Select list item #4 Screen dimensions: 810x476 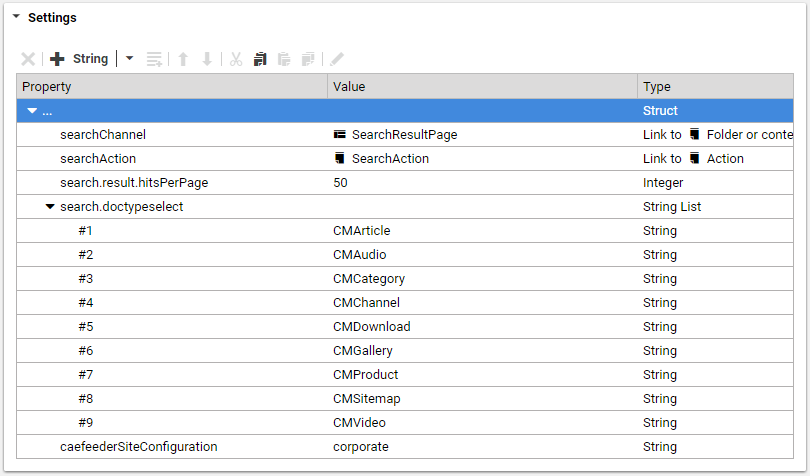[x=86, y=303]
